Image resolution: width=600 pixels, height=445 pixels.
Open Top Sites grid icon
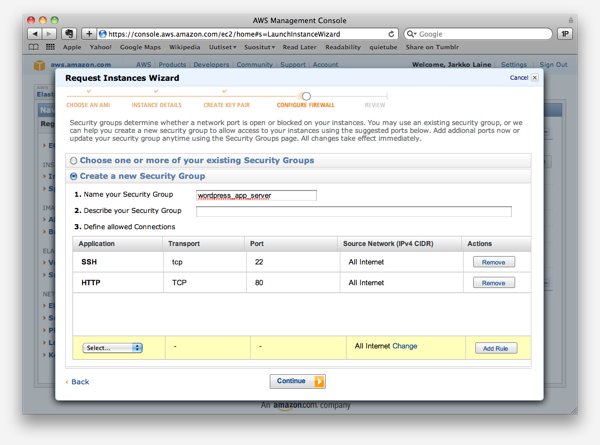tap(51, 47)
